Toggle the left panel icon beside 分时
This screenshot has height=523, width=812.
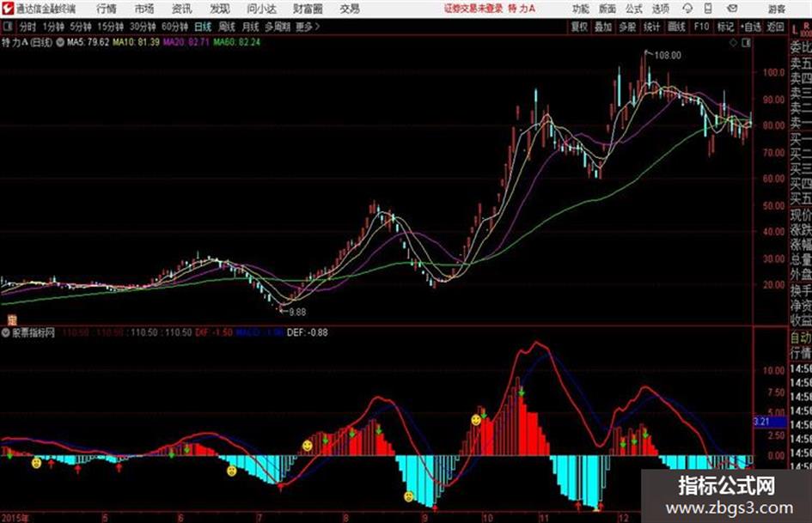click(x=7, y=27)
